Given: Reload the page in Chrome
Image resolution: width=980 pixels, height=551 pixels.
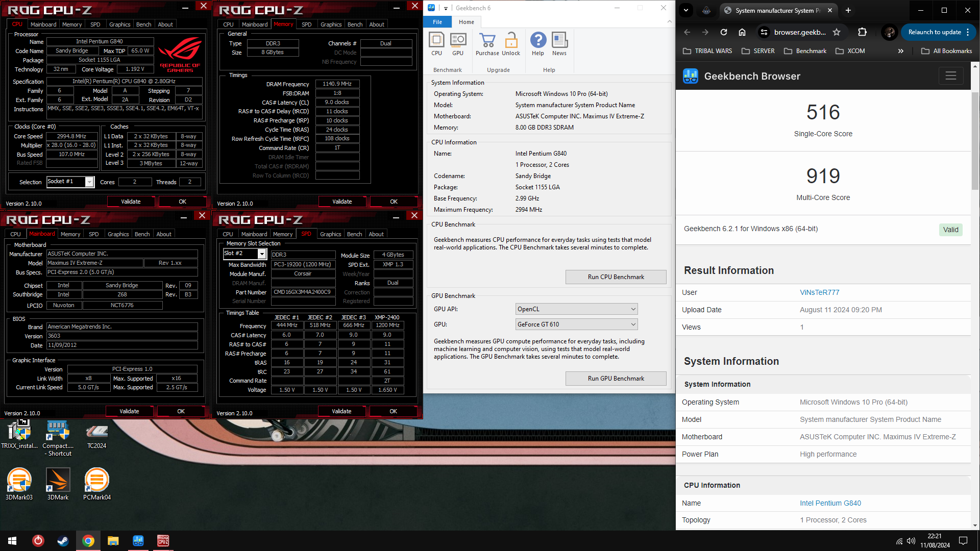Looking at the screenshot, I should [x=724, y=32].
